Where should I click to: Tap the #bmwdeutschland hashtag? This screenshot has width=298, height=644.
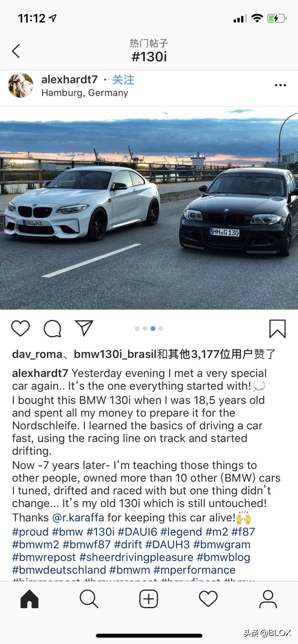click(x=59, y=570)
